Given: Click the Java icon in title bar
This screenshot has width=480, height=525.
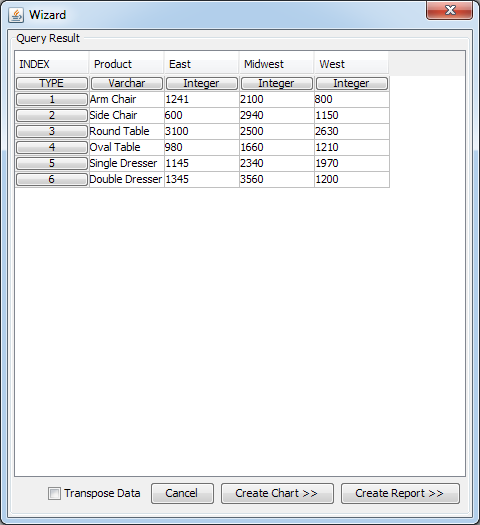Looking at the screenshot, I should click(x=16, y=15).
